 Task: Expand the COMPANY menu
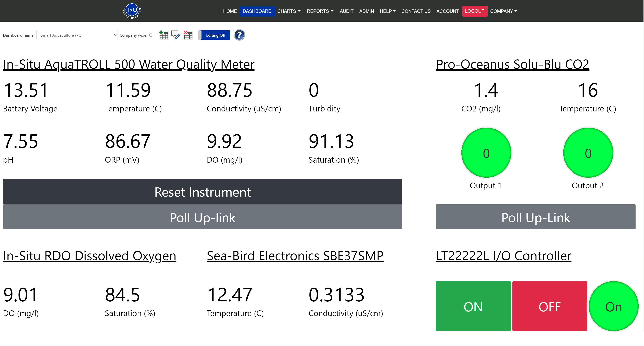[503, 11]
